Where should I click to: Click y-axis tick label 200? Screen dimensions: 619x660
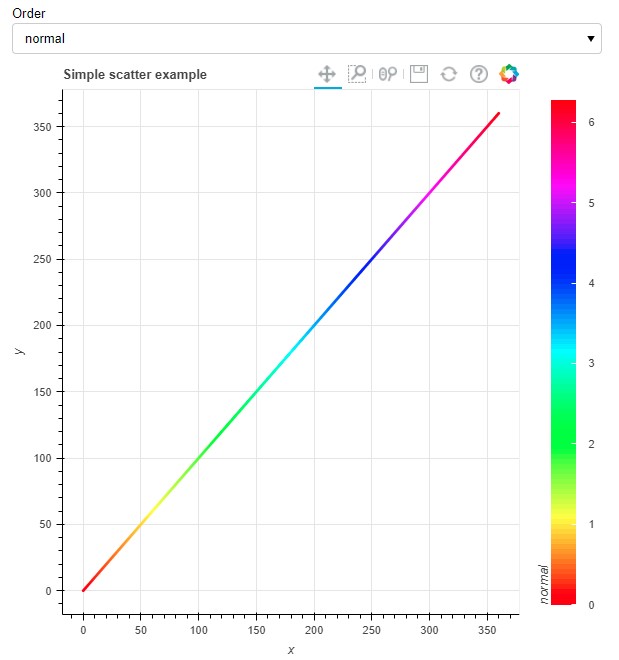43,325
